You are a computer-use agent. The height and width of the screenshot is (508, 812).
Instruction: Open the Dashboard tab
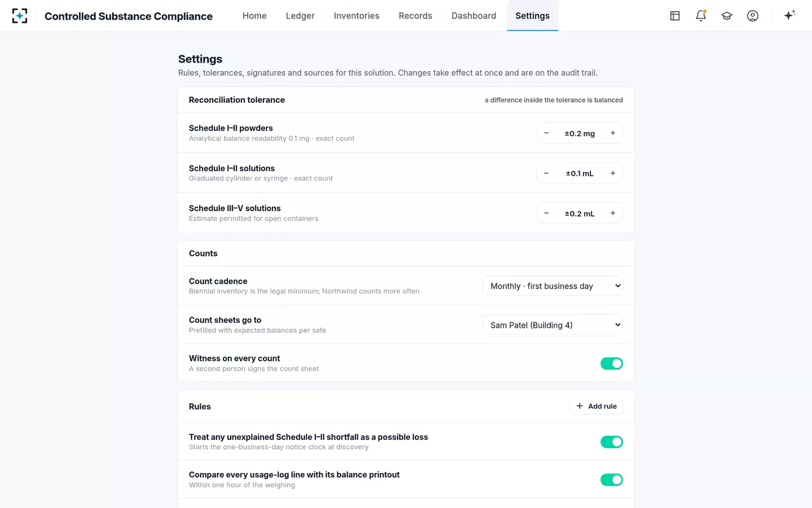(x=474, y=16)
